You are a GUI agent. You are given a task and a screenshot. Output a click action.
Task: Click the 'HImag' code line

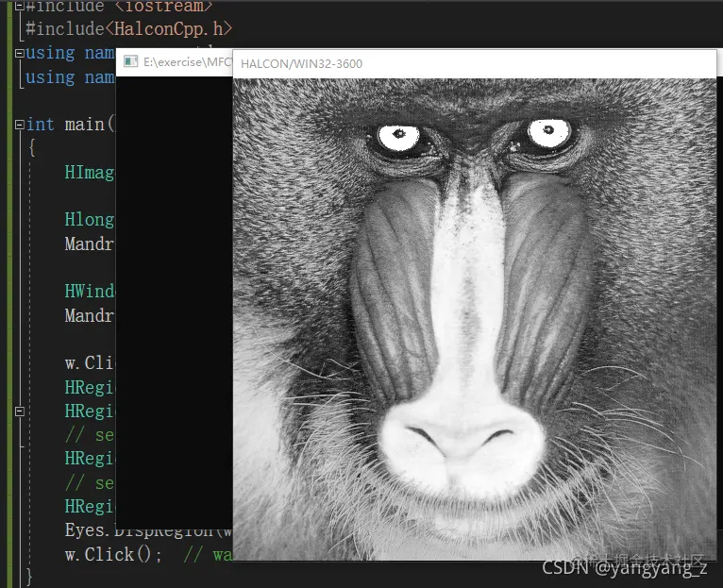pyautogui.click(x=90, y=173)
